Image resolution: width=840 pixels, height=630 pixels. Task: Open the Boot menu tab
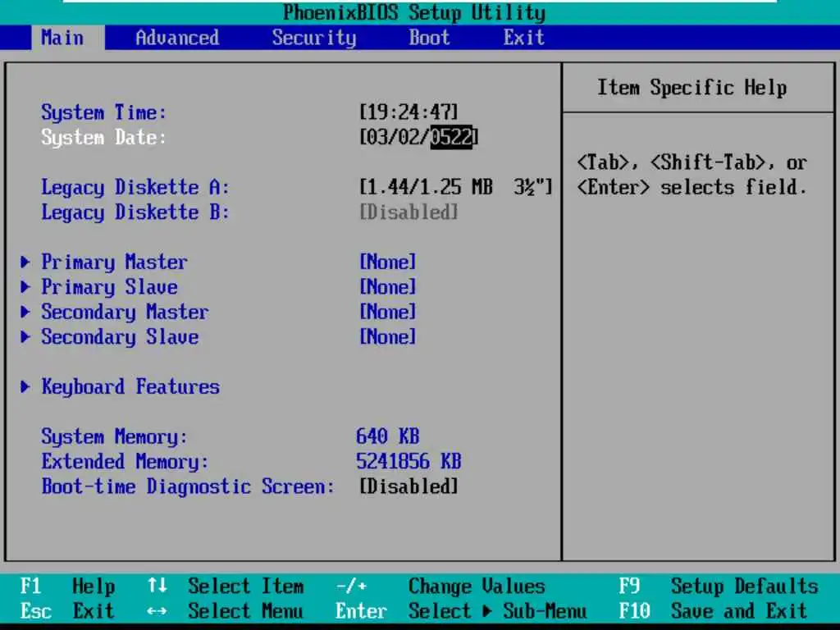pos(429,38)
